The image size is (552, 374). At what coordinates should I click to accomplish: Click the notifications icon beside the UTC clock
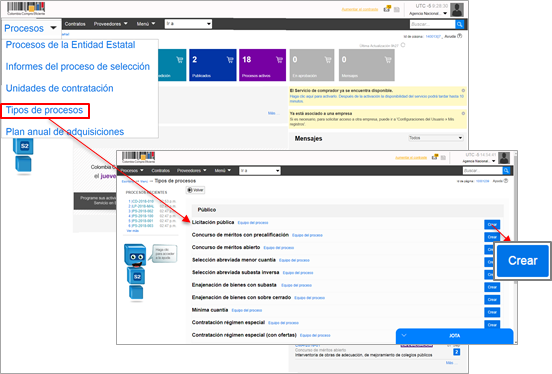tap(387, 9)
